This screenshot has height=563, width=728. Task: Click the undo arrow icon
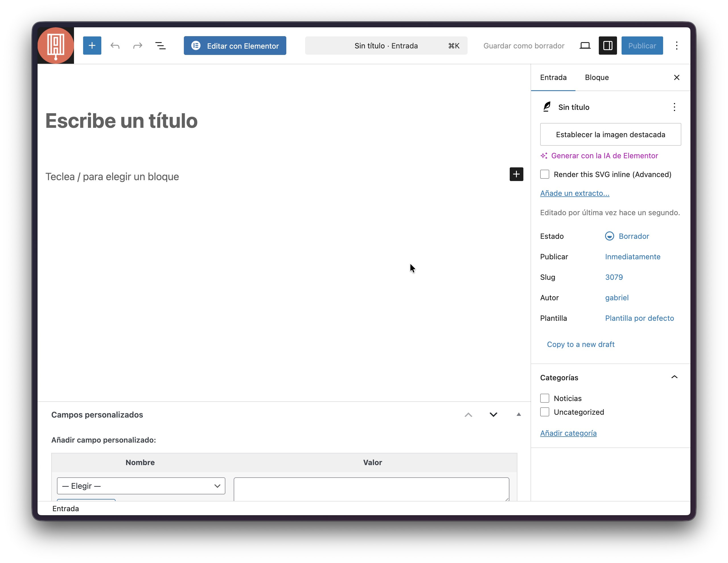(115, 46)
